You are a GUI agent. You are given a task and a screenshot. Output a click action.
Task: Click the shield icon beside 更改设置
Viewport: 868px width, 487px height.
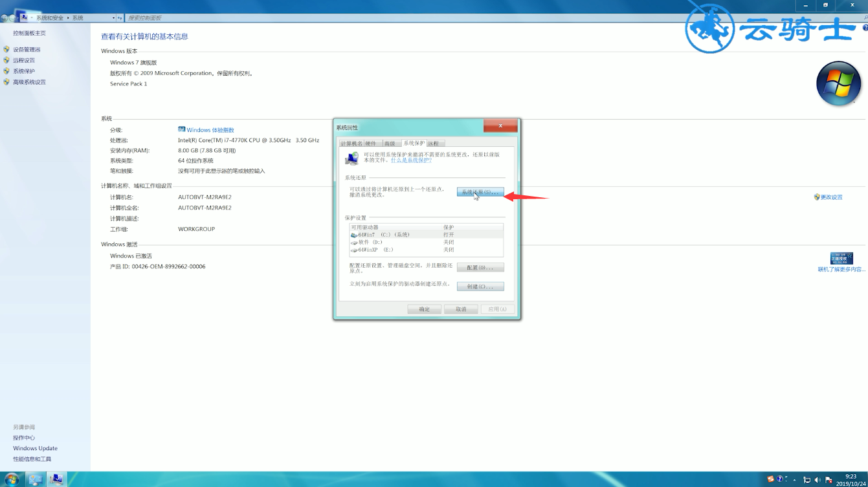coord(817,197)
